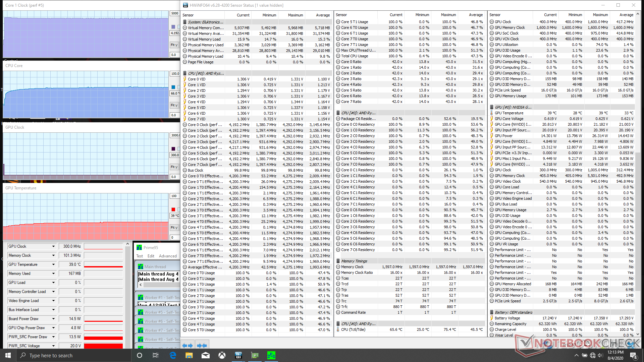Click Fit y in the CPU Core graph
The image size is (644, 362).
[174, 105]
